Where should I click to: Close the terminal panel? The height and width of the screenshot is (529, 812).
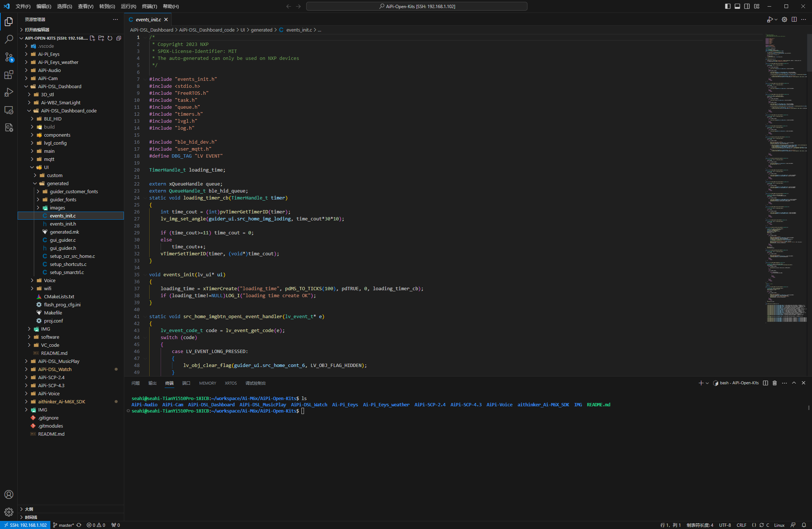pos(804,383)
